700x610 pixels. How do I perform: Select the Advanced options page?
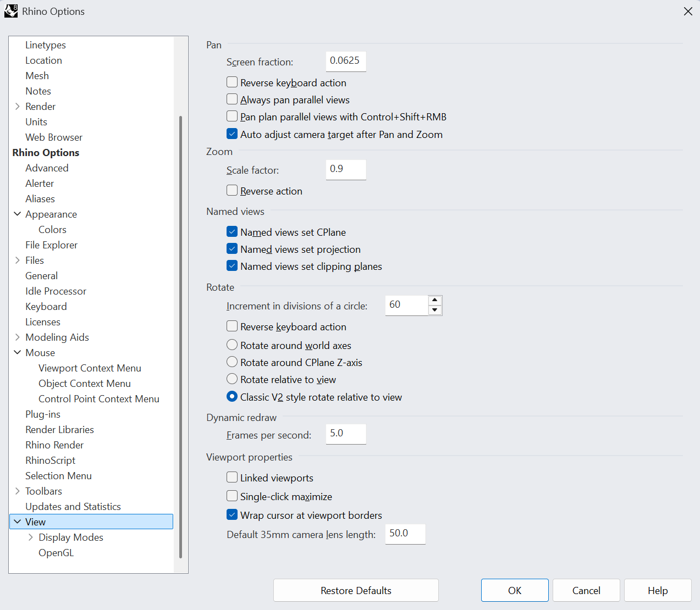tap(47, 168)
